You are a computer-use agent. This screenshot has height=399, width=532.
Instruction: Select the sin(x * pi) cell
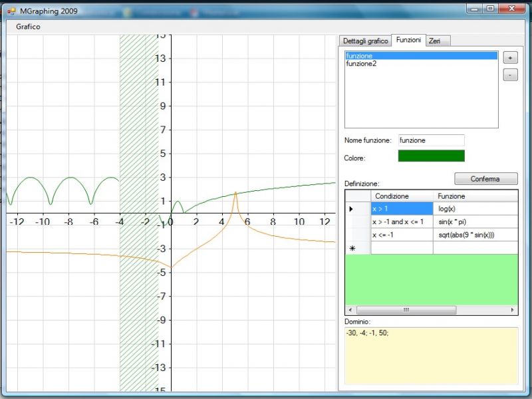[x=475, y=222]
